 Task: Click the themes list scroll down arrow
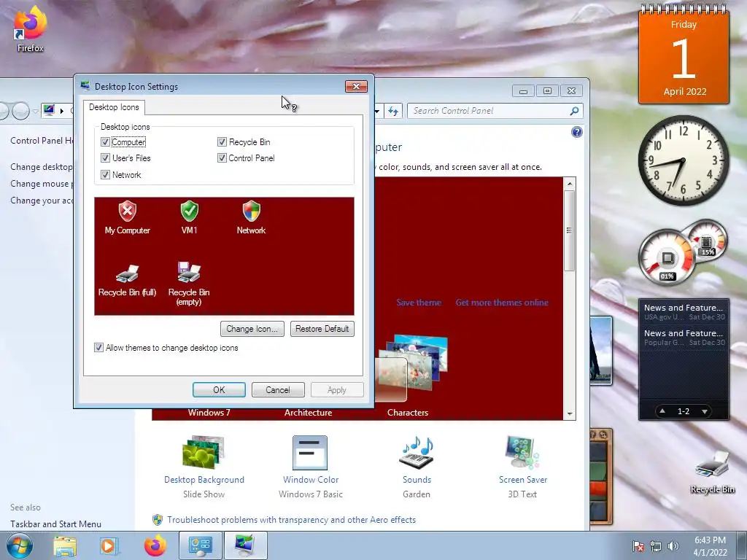click(x=569, y=414)
